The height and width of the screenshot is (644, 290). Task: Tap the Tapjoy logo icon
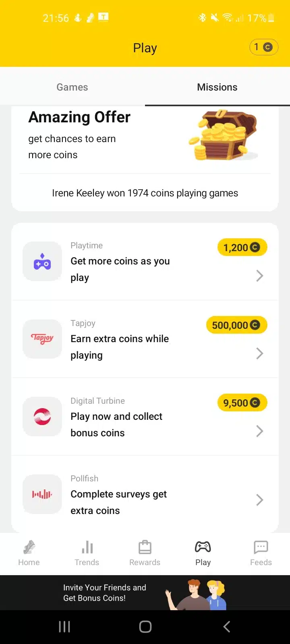click(42, 339)
